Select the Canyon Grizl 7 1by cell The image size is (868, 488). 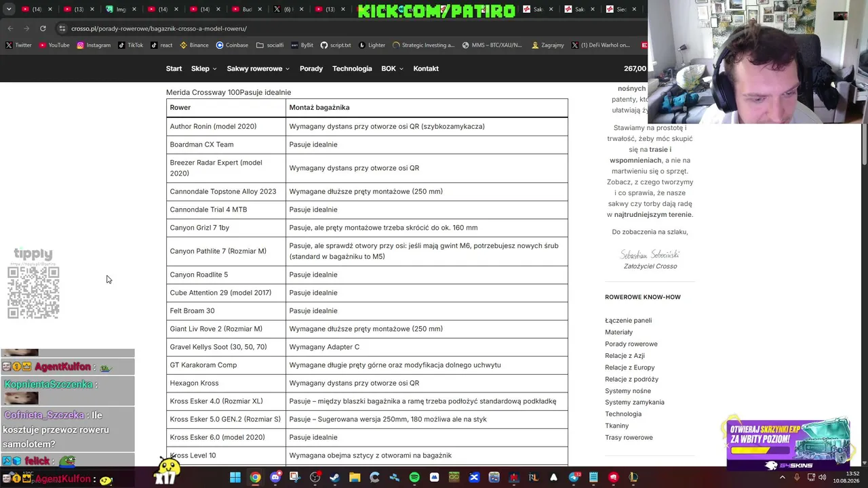pos(226,228)
